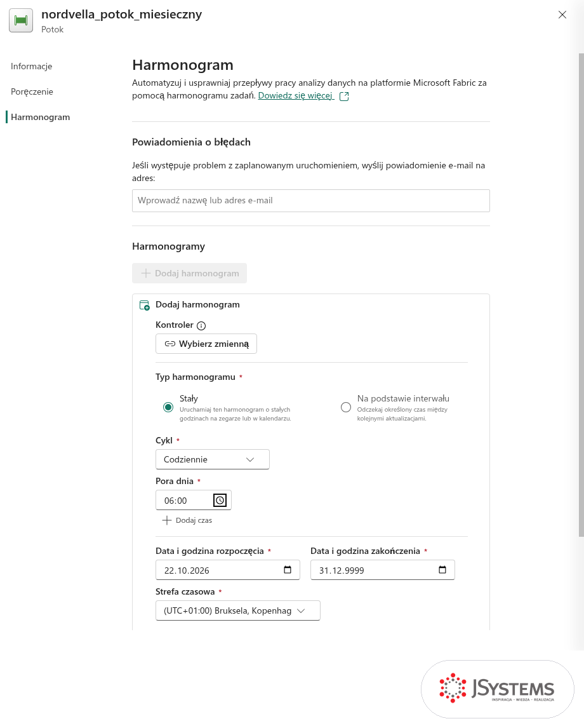Click the Strefa czasowa label
The height and width of the screenshot is (728, 584).
tap(185, 591)
